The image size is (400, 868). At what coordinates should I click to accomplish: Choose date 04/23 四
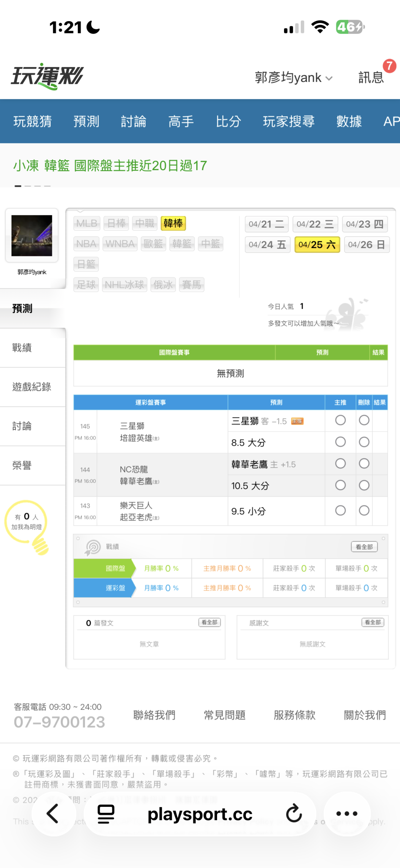pos(365,224)
